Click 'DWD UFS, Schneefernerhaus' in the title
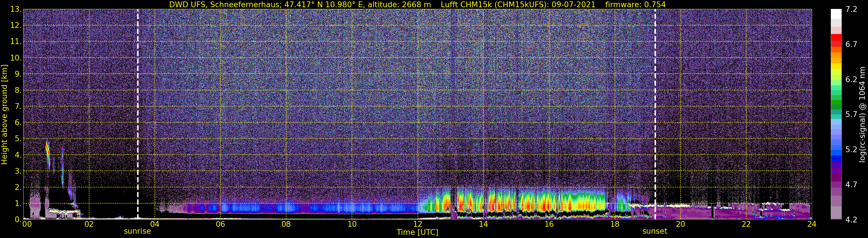This screenshot has height=238, width=868. (224, 5)
